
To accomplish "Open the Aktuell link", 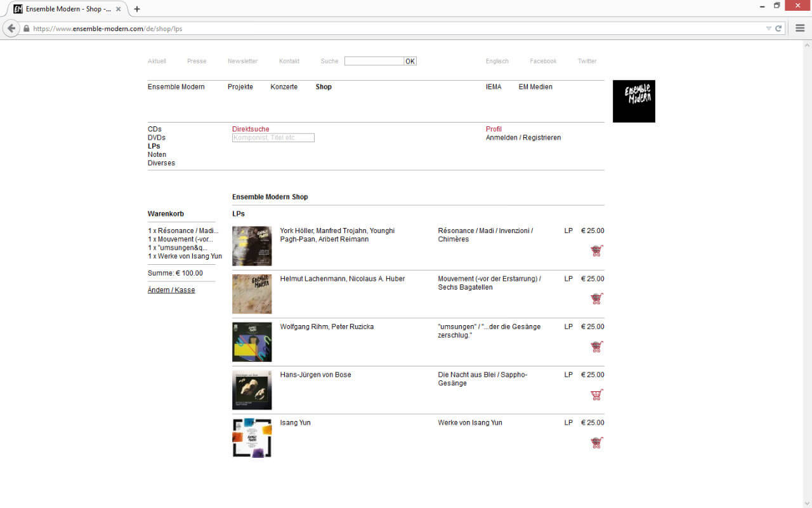I will [157, 62].
